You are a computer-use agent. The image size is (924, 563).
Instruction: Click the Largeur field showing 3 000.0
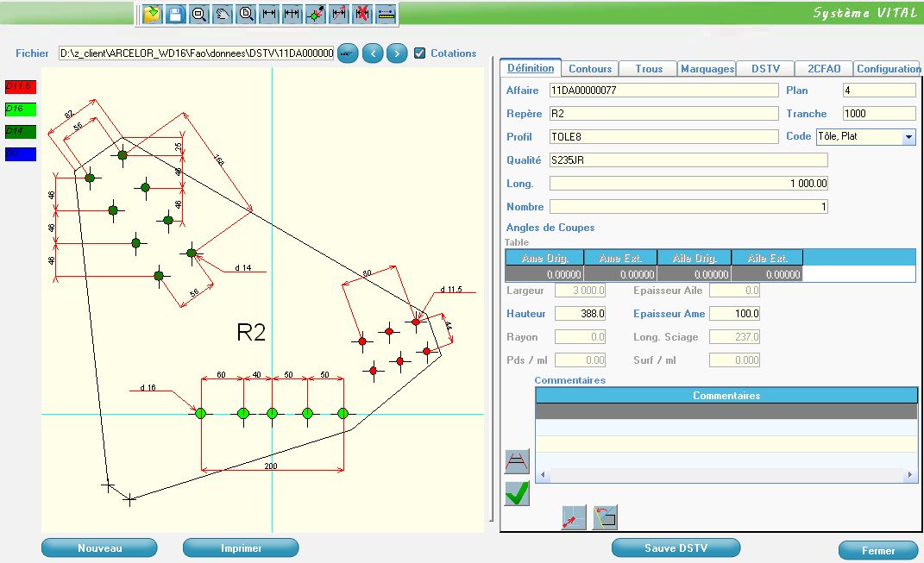click(x=581, y=291)
